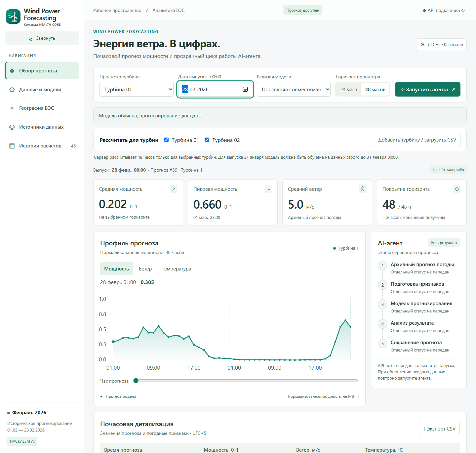Click the Час прогноза slider handle
Viewport: 476px width, 453px height.
pyautogui.click(x=136, y=381)
